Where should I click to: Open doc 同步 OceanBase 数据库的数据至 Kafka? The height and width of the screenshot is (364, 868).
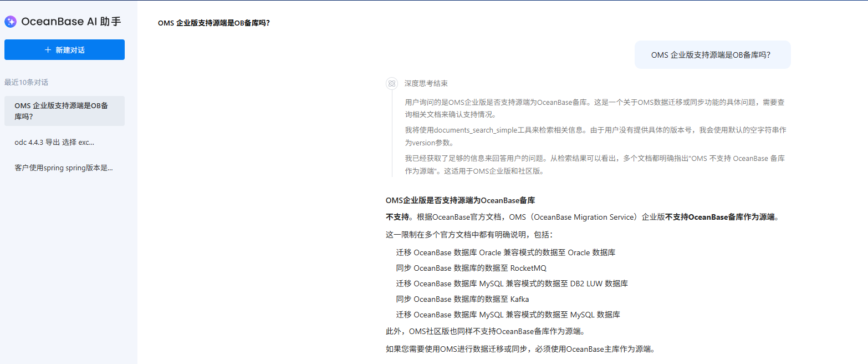(x=462, y=299)
